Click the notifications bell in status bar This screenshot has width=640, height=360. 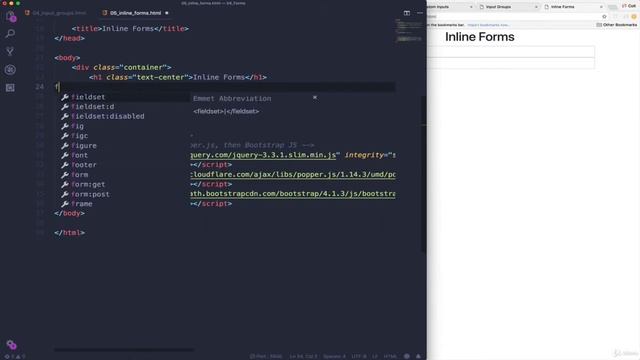tap(418, 356)
